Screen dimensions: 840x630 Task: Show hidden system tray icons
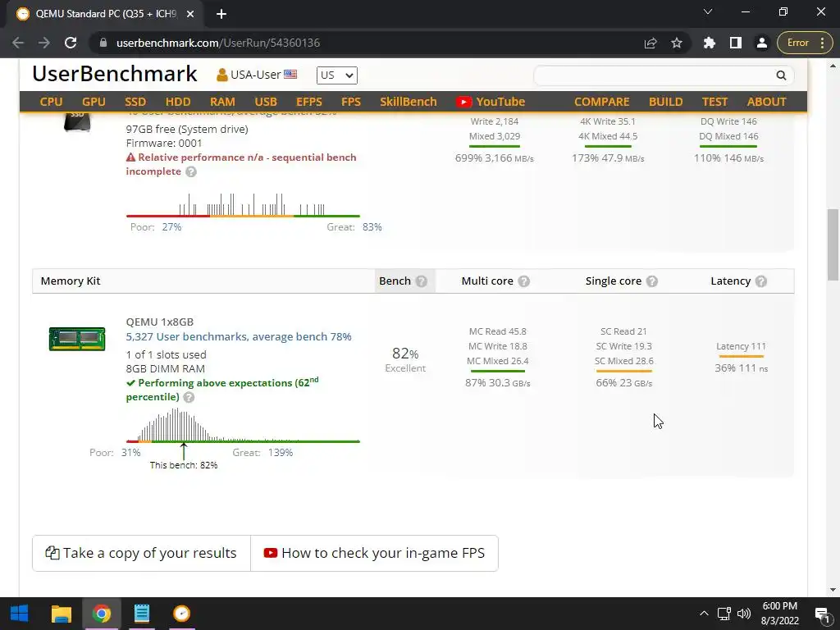[704, 614]
